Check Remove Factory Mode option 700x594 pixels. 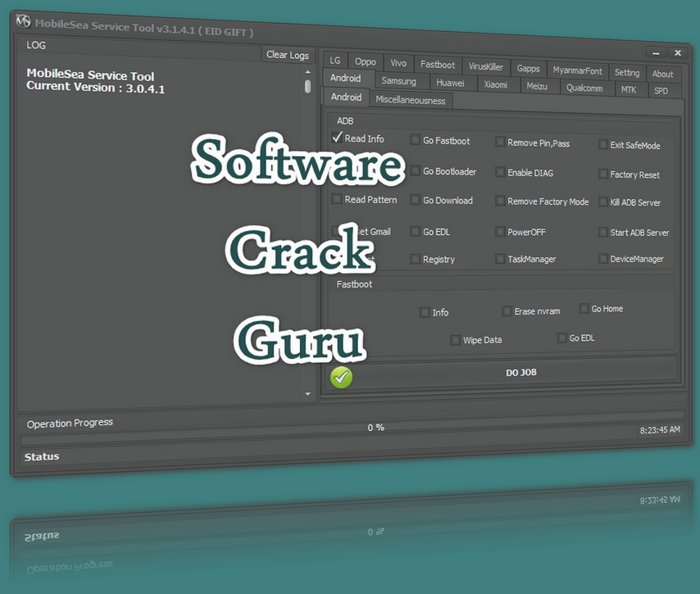[x=500, y=201]
